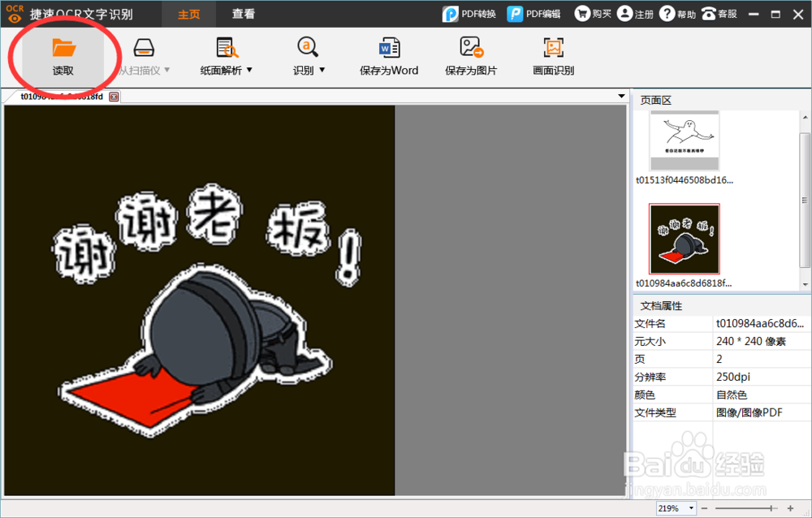This screenshot has width=812, height=518.
Task: Click 保存为Word icon
Action: tap(389, 48)
